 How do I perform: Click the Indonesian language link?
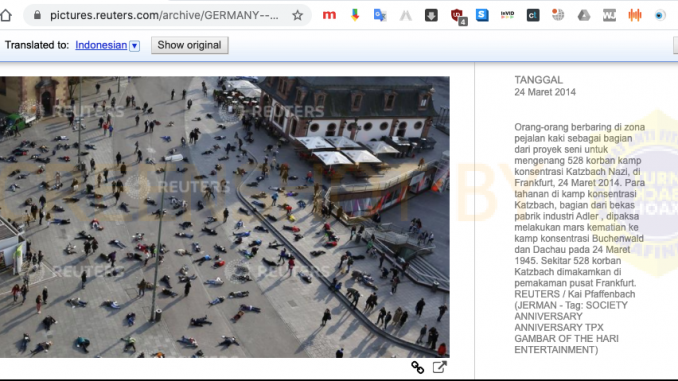pyautogui.click(x=101, y=45)
